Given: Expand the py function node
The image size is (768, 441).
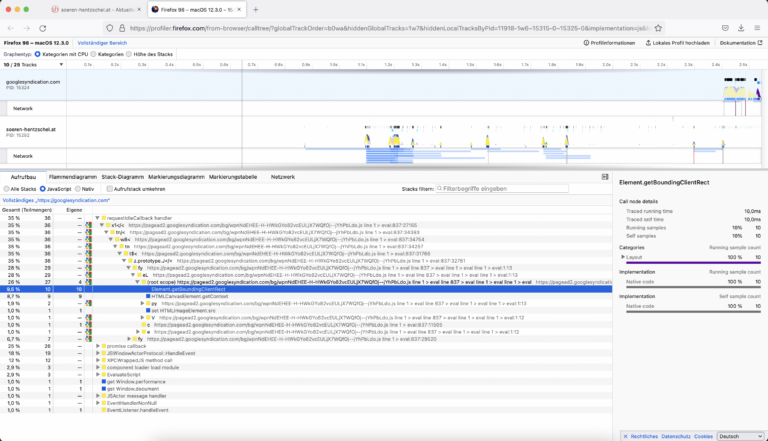Looking at the screenshot, I should coord(142,303).
